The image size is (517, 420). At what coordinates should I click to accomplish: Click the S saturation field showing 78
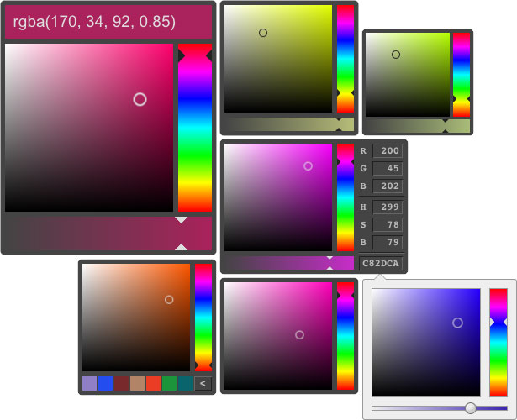pos(388,225)
